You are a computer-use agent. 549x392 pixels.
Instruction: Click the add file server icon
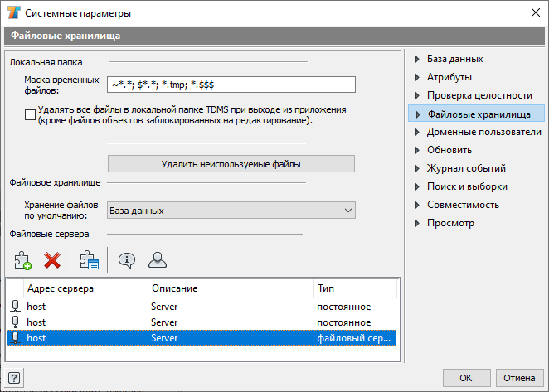[x=22, y=260]
